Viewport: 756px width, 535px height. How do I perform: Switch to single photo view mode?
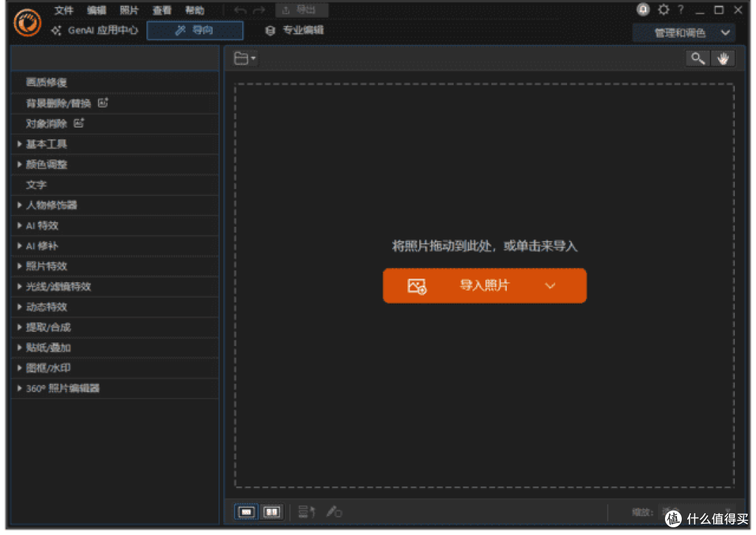(246, 511)
